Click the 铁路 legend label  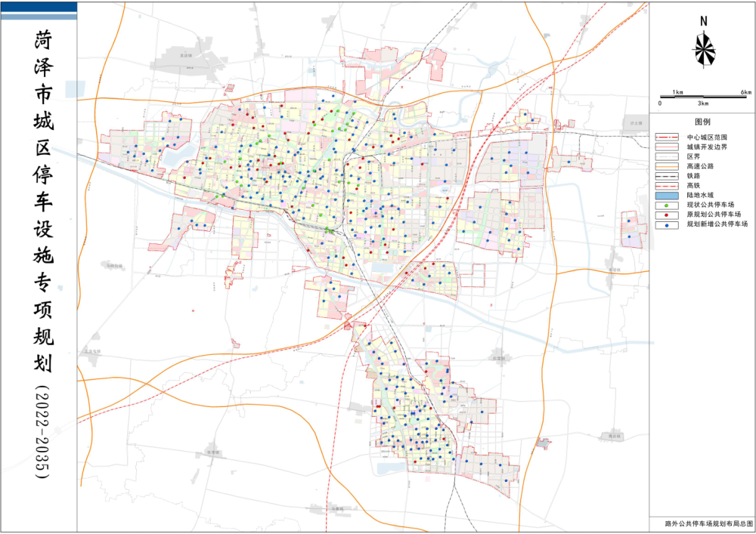(x=693, y=176)
